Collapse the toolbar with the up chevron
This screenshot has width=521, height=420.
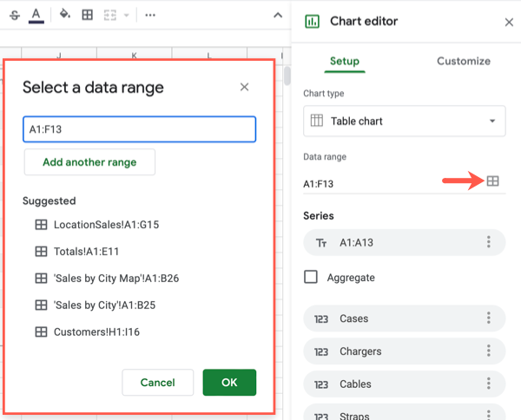(x=277, y=15)
